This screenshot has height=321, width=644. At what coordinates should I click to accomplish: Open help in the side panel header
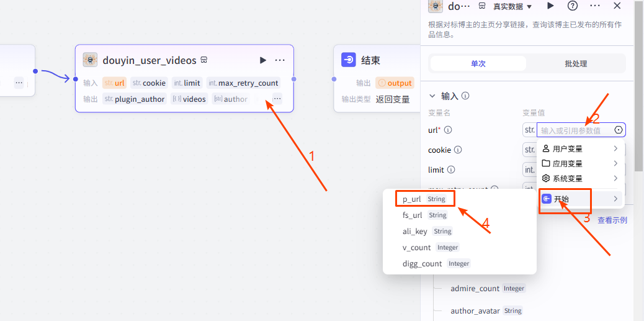point(573,6)
